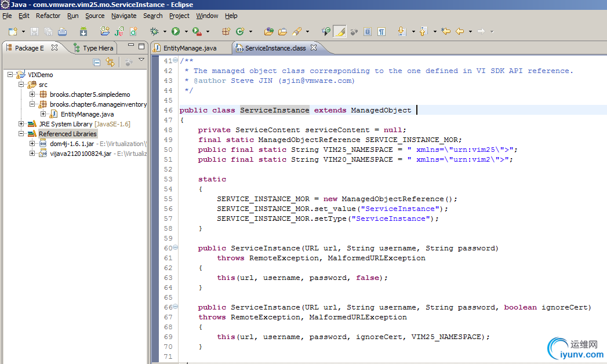This screenshot has width=607, height=364.
Task: Toggle Link with Editor in Package Explorer
Action: point(110,62)
